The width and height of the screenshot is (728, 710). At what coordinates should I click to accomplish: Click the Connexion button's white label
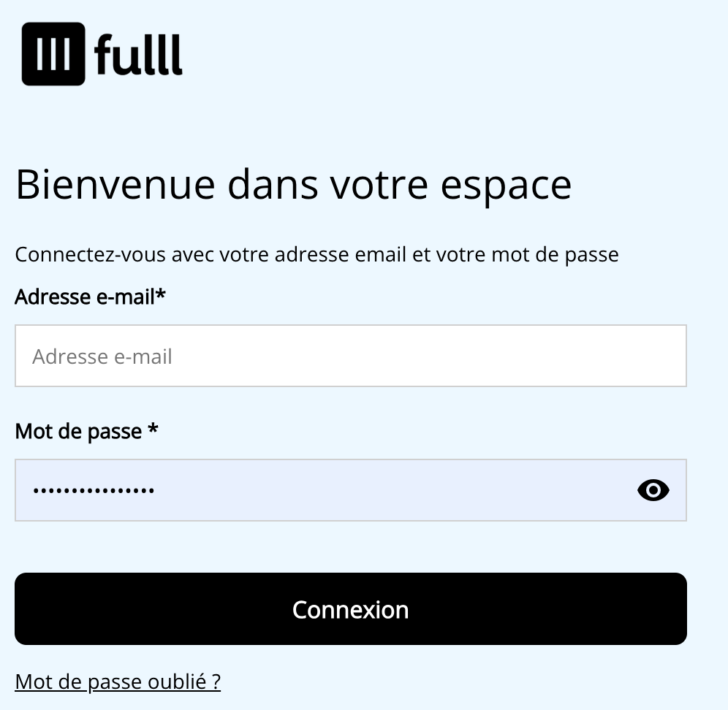[350, 609]
